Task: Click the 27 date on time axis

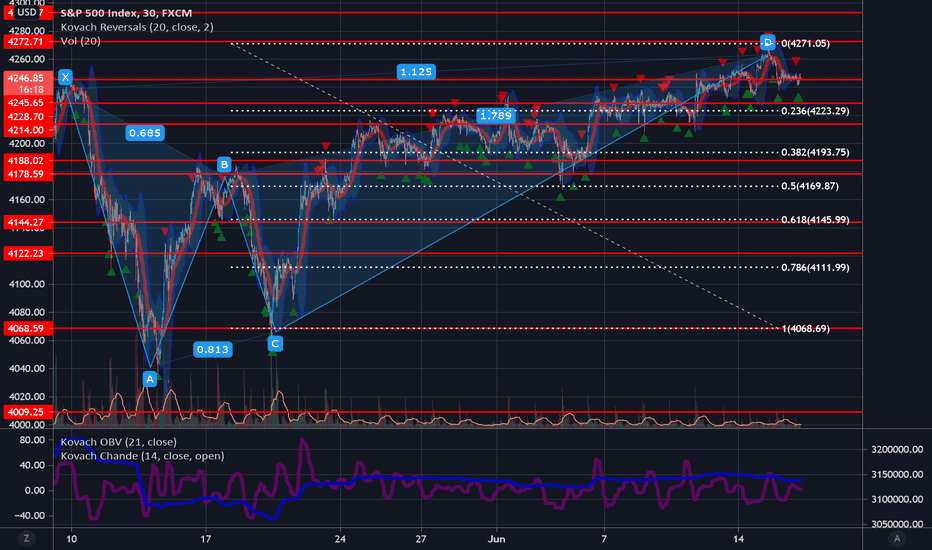Action: pos(421,539)
